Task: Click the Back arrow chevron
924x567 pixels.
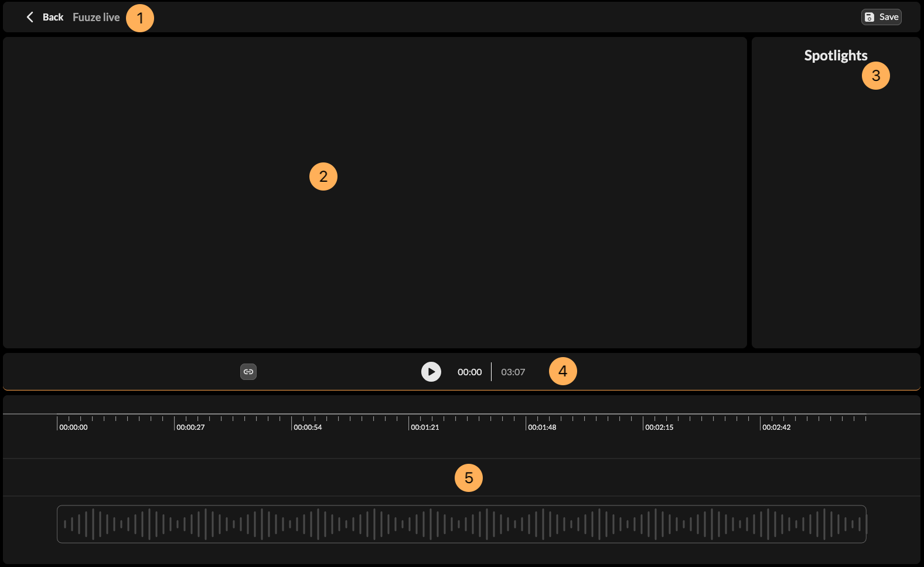Action: pyautogui.click(x=30, y=17)
